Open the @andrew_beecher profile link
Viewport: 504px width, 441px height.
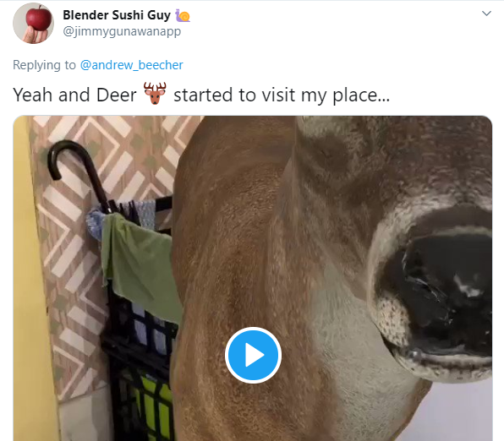[131, 65]
